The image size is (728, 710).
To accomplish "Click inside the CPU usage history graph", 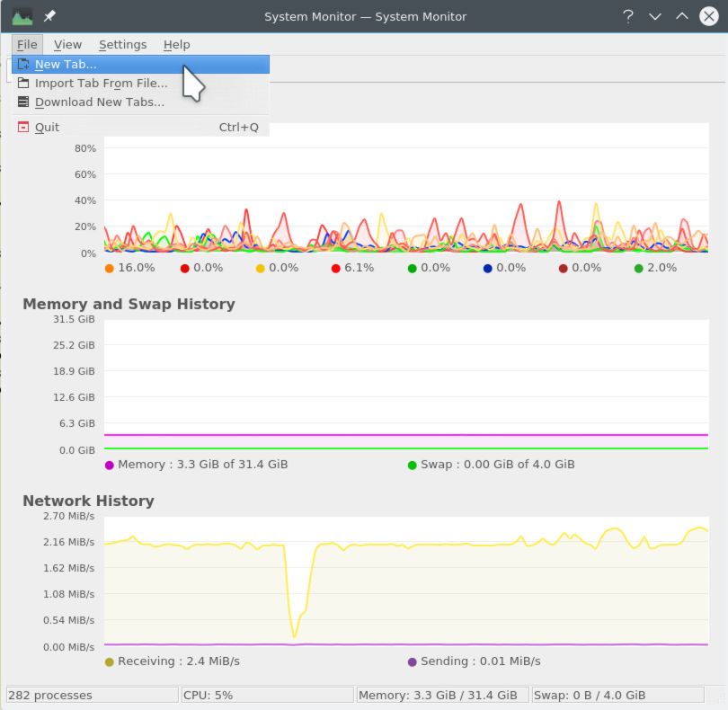I will [x=406, y=188].
